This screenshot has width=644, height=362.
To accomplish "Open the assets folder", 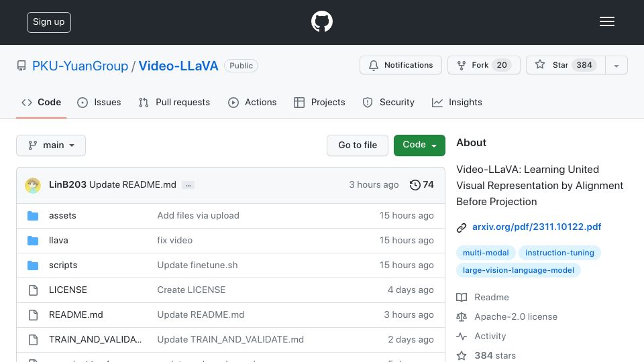I will (62, 215).
